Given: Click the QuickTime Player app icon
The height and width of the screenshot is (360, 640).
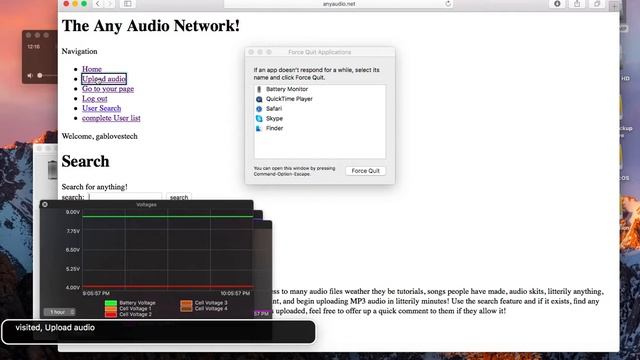Looking at the screenshot, I should [x=259, y=99].
